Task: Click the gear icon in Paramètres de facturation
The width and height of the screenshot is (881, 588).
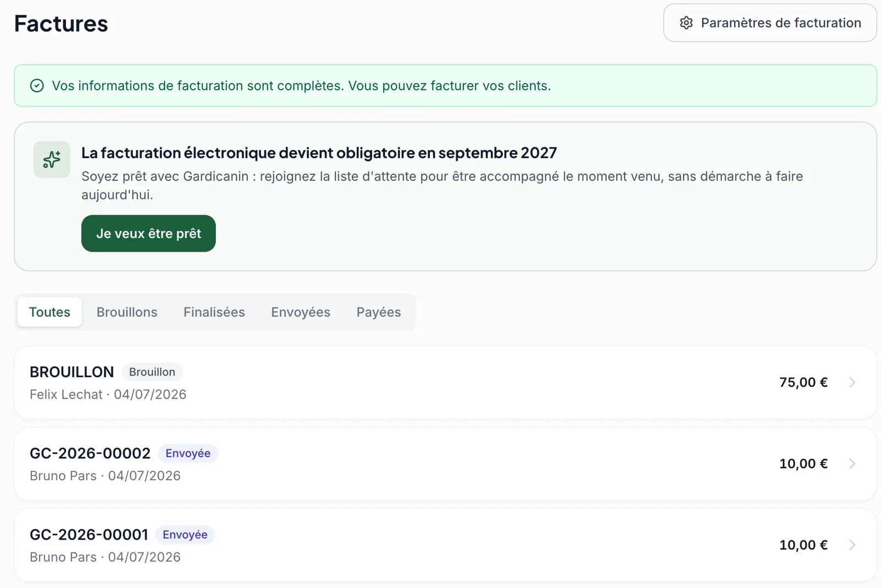Action: click(686, 23)
